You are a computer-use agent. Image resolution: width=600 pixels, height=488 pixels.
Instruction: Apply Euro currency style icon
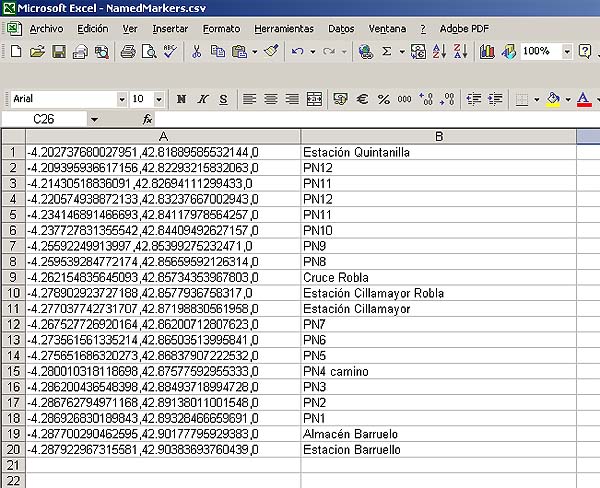point(362,99)
